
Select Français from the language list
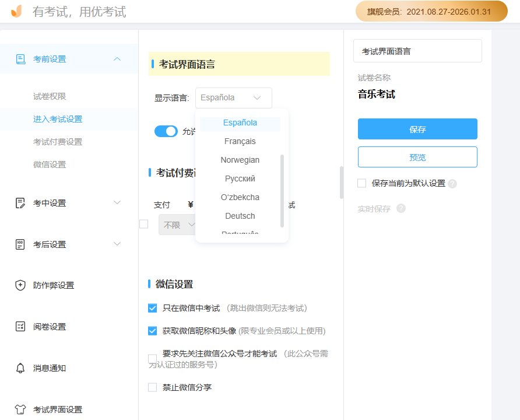240,141
